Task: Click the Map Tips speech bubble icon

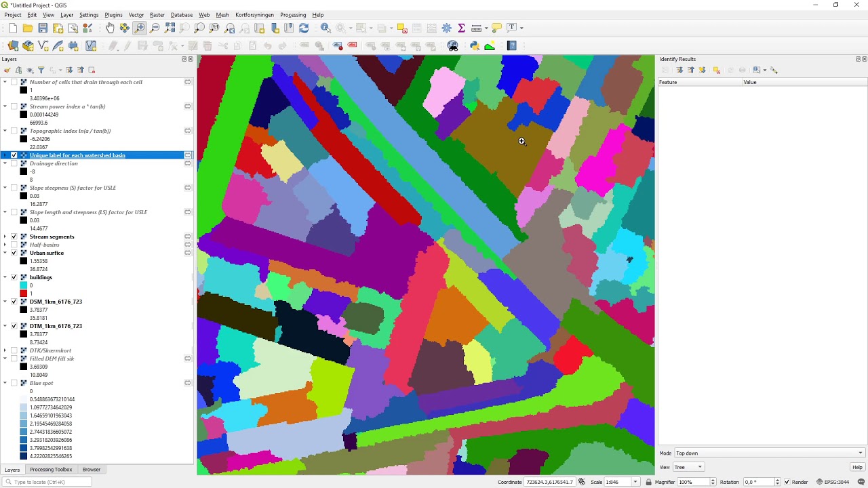Action: (x=496, y=28)
